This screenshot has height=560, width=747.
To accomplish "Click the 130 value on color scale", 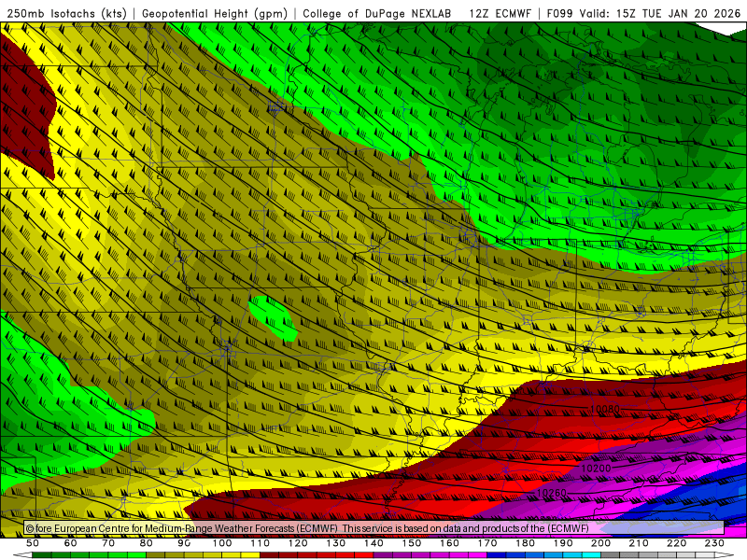I will point(336,543).
